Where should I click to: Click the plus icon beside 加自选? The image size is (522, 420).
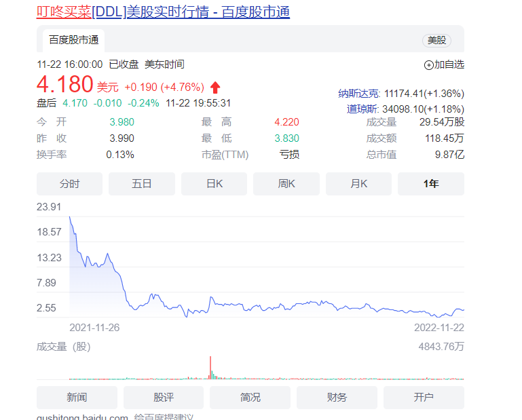(x=428, y=65)
